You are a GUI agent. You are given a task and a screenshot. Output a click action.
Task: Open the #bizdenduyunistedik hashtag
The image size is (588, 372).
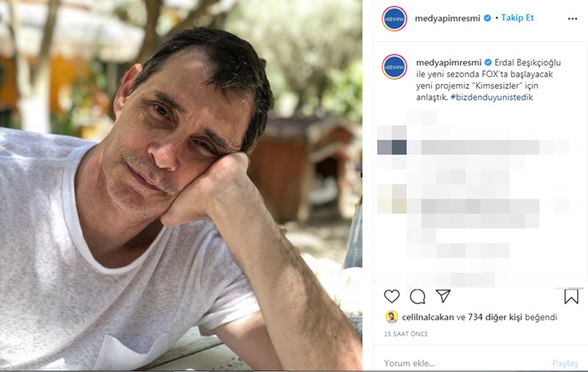[x=491, y=97]
